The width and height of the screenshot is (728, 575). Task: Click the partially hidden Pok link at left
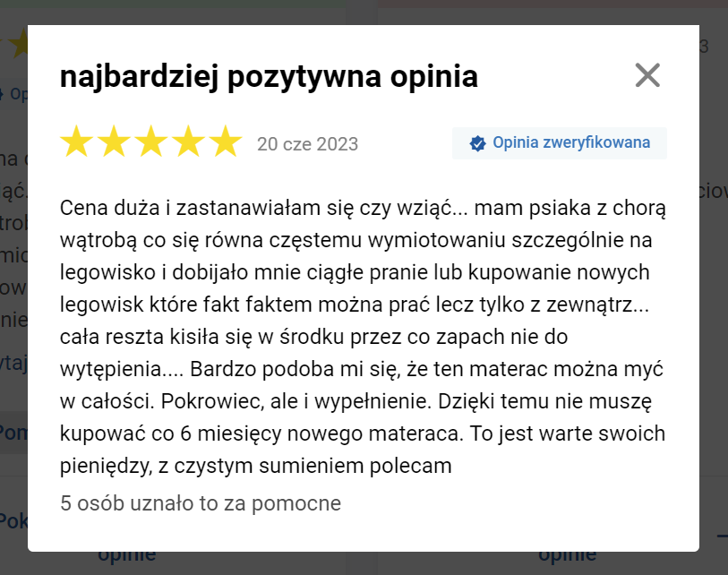(13, 521)
